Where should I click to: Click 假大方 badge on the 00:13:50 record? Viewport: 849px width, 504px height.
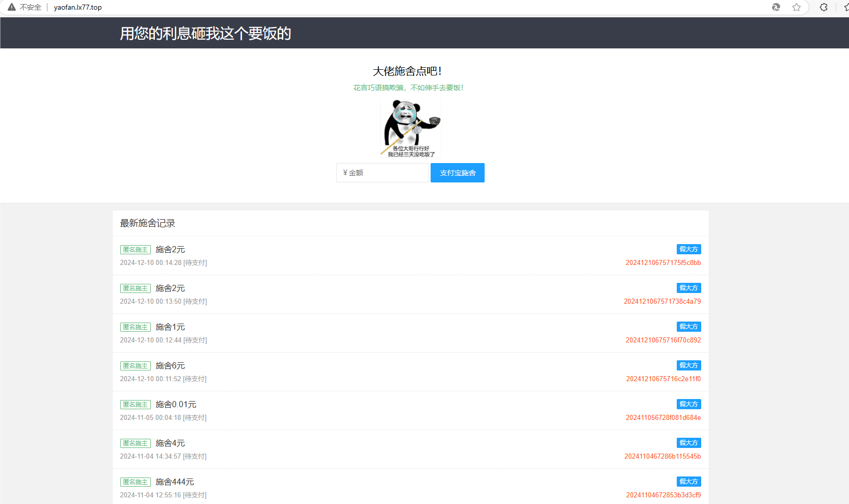coord(689,288)
